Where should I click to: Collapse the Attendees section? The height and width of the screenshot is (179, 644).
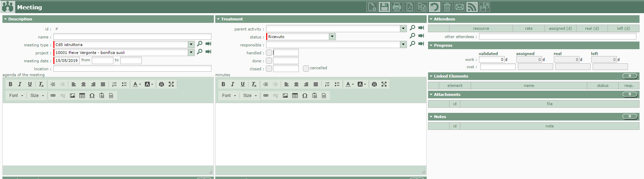coord(431,19)
